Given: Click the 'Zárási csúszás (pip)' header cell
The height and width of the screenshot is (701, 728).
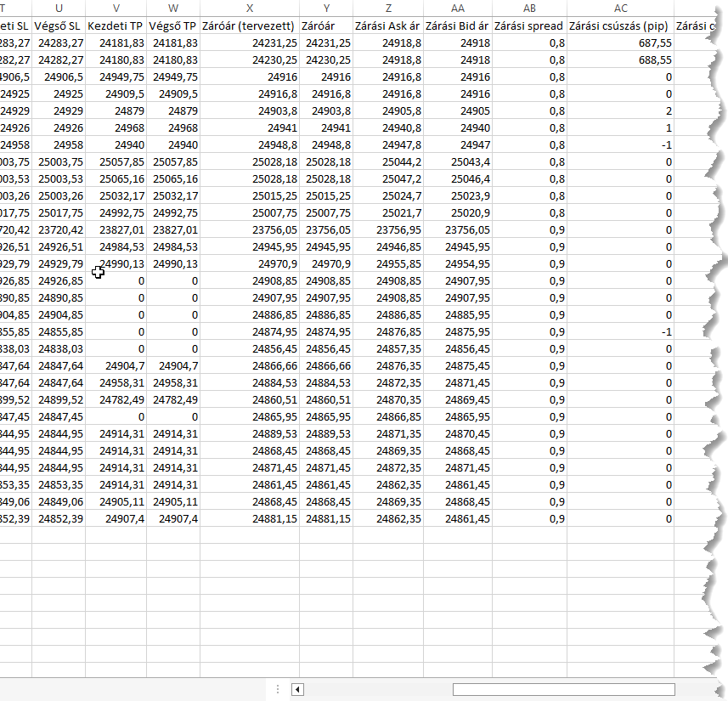Looking at the screenshot, I should (x=620, y=26).
